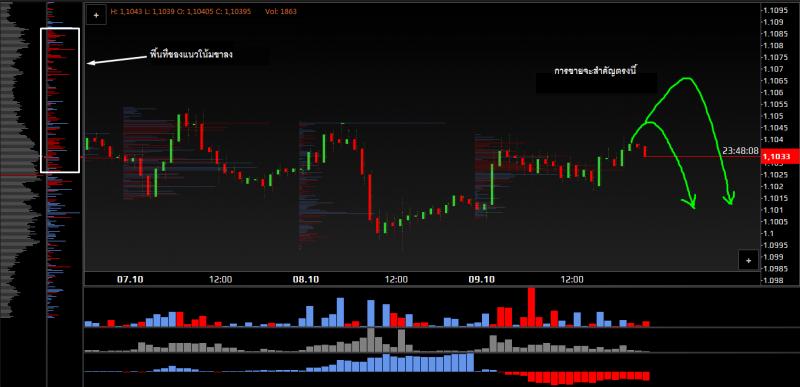Select the 08.10 date label on time axis
The image size is (800, 387).
(x=306, y=279)
